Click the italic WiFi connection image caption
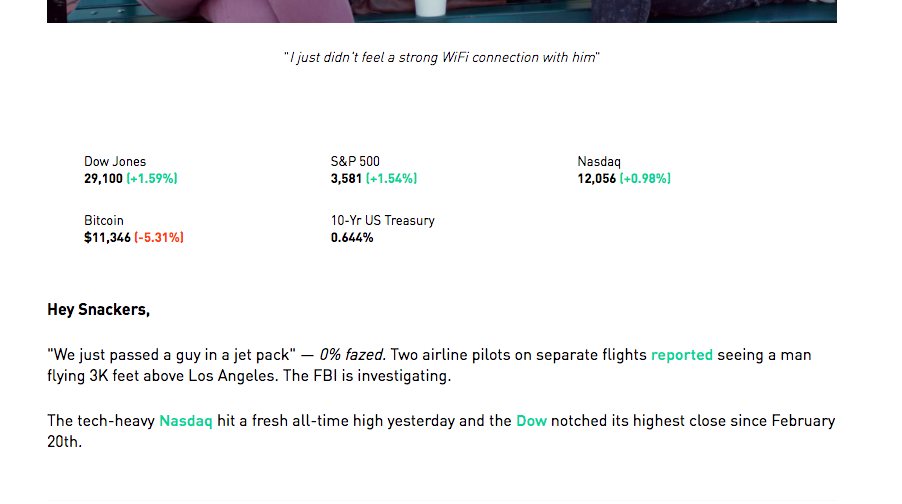Screen dimensions: 902x504 click(x=441, y=57)
